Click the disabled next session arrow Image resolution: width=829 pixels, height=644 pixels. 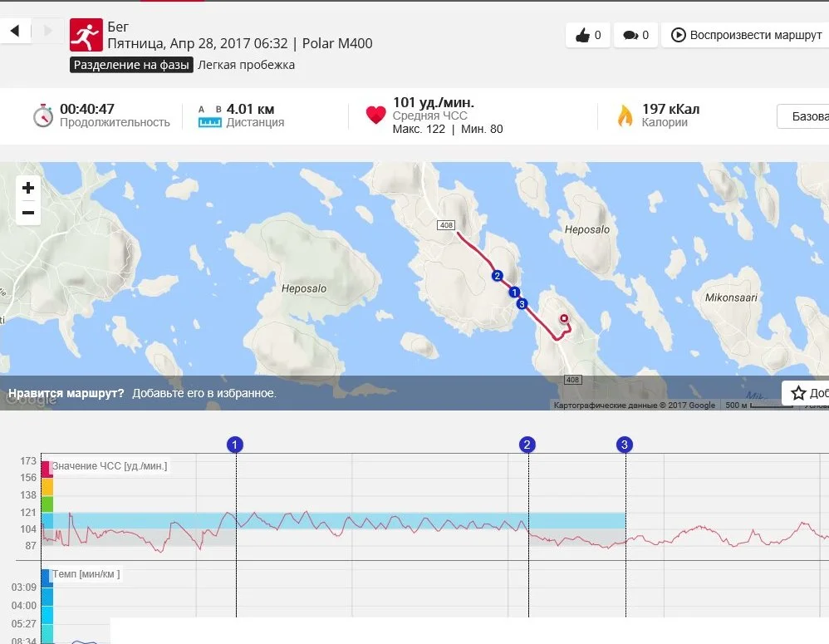tap(48, 31)
